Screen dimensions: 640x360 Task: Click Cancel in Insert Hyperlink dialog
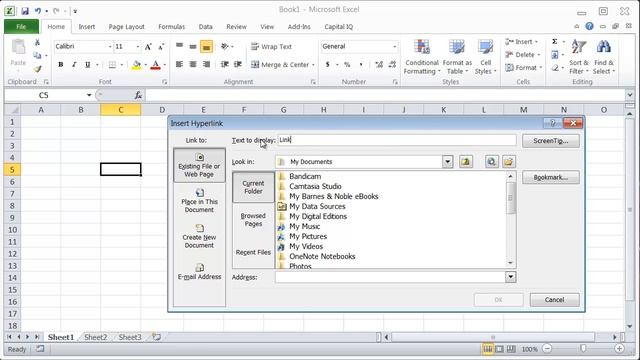point(554,300)
